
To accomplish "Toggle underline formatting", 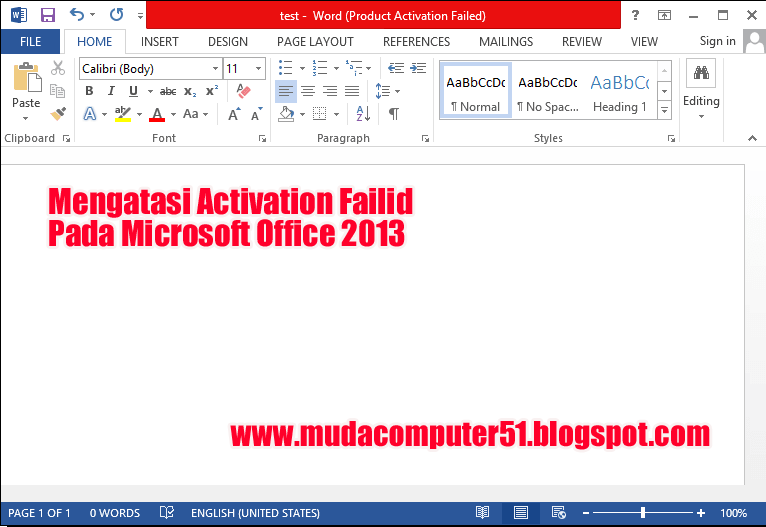I will pos(133,91).
